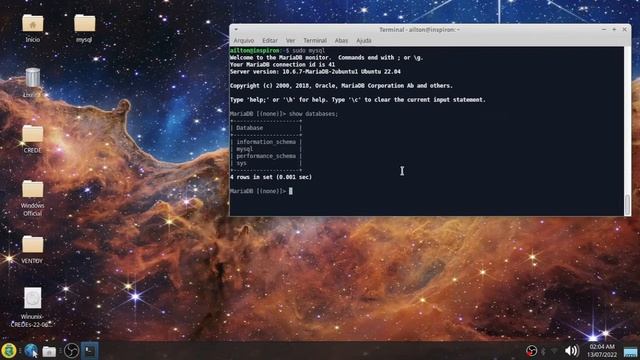Image resolution: width=640 pixels, height=360 pixels.
Task: Minimize the Terminal window
Action: pyautogui.click(x=604, y=29)
